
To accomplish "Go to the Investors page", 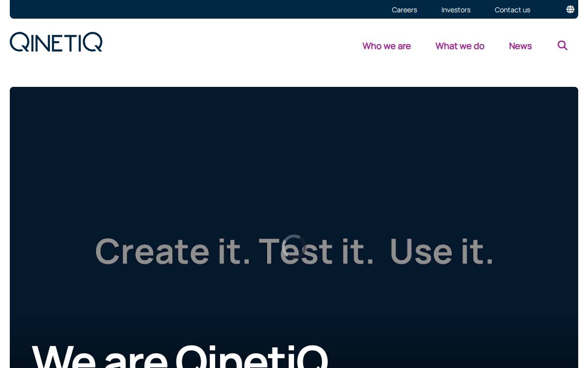I will (x=456, y=10).
